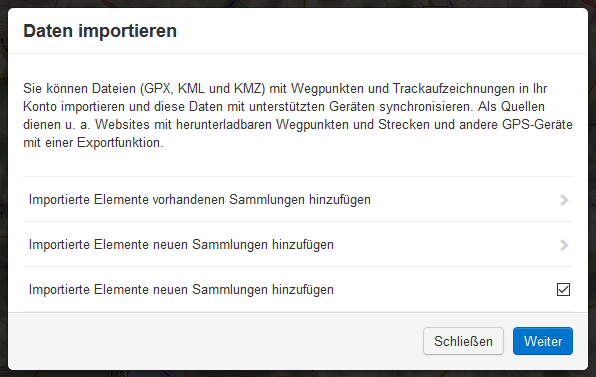596x377 pixels.
Task: Click the Daten importieren dialog title
Action: pyautogui.click(x=100, y=31)
